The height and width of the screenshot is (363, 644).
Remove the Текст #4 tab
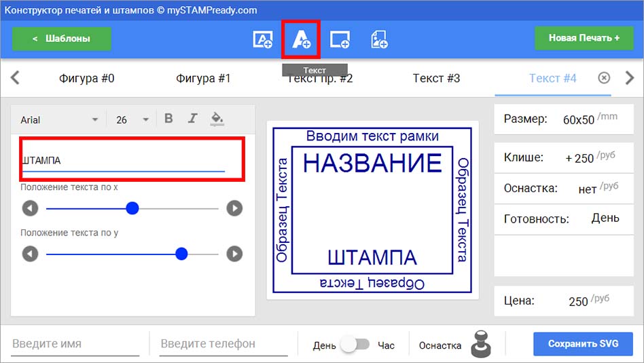tap(604, 77)
